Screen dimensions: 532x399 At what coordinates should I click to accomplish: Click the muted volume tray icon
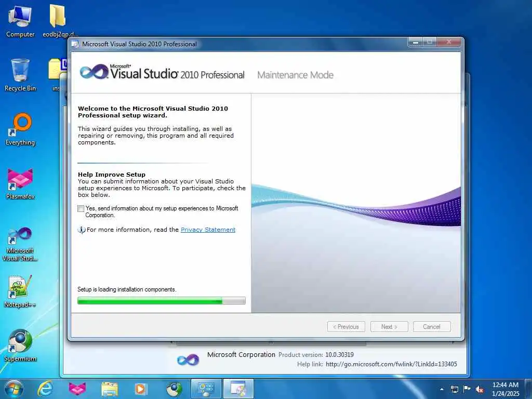480,389
